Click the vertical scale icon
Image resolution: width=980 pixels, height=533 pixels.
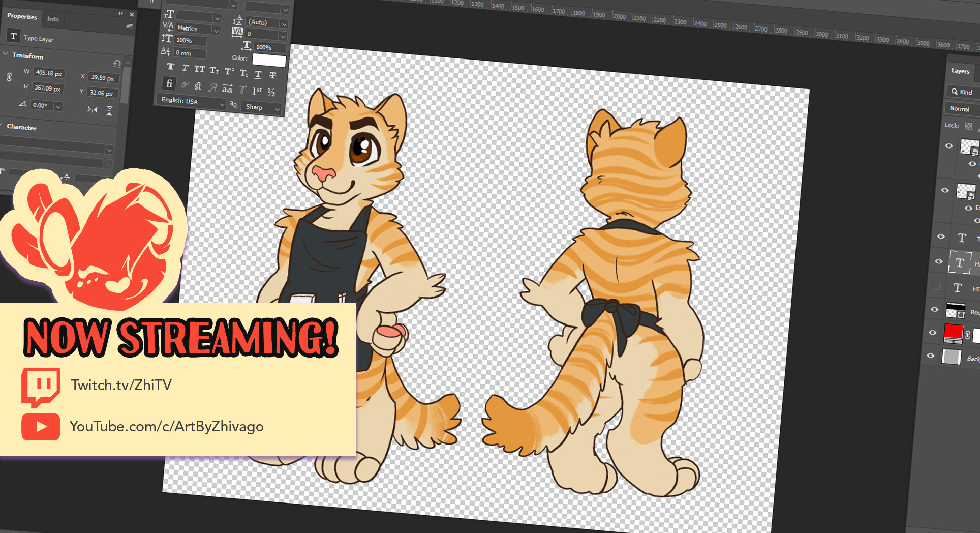tap(167, 38)
